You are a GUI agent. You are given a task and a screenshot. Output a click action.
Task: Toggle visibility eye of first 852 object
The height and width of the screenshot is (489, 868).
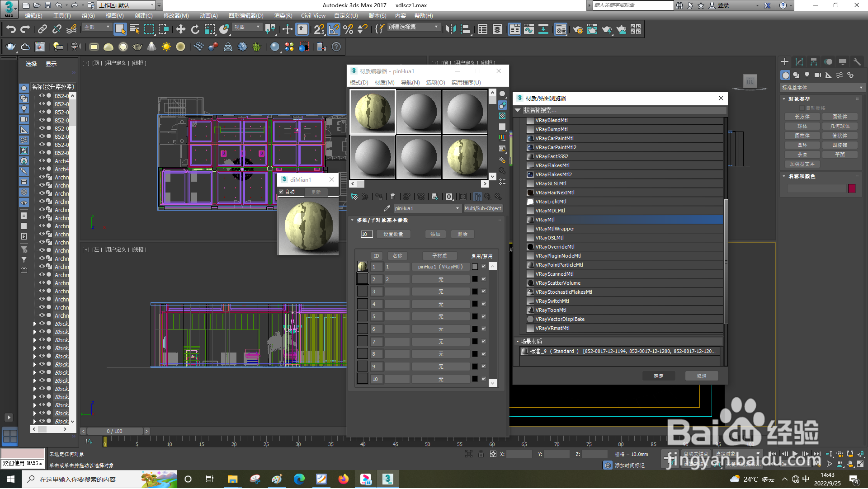point(42,96)
